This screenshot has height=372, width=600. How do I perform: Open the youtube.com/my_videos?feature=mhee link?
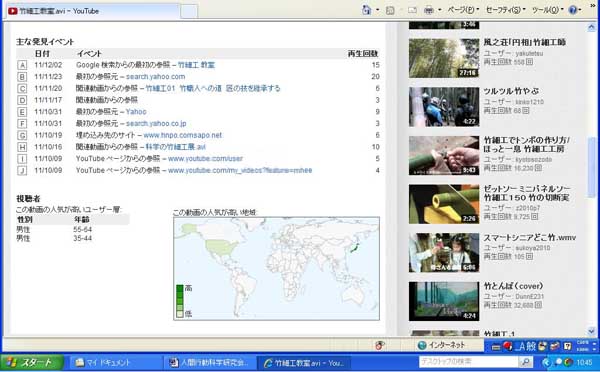tap(240, 170)
